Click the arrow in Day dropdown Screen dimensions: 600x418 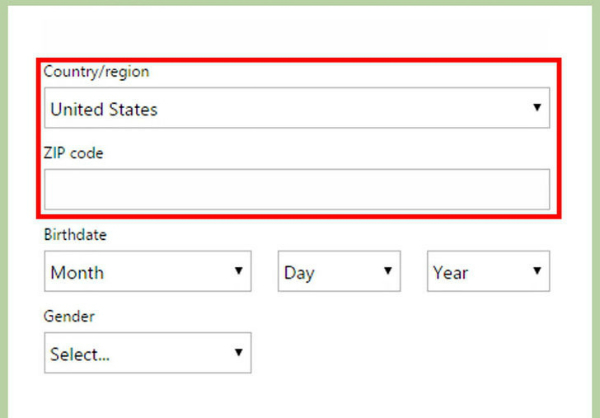[x=387, y=271]
